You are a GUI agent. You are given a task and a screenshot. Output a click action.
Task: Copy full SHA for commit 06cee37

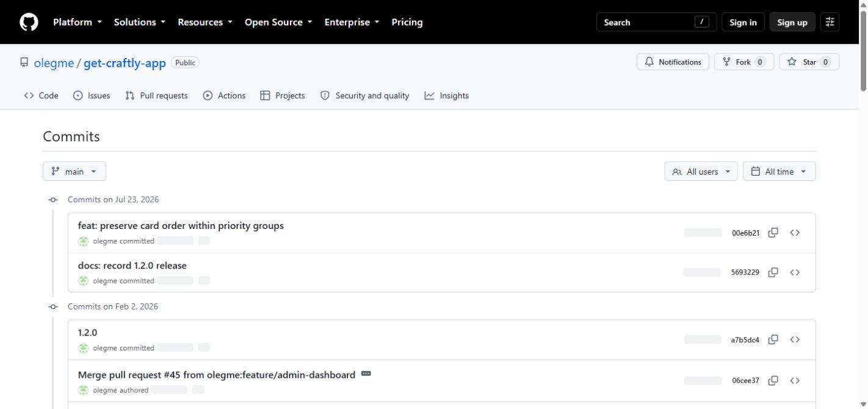pyautogui.click(x=773, y=380)
